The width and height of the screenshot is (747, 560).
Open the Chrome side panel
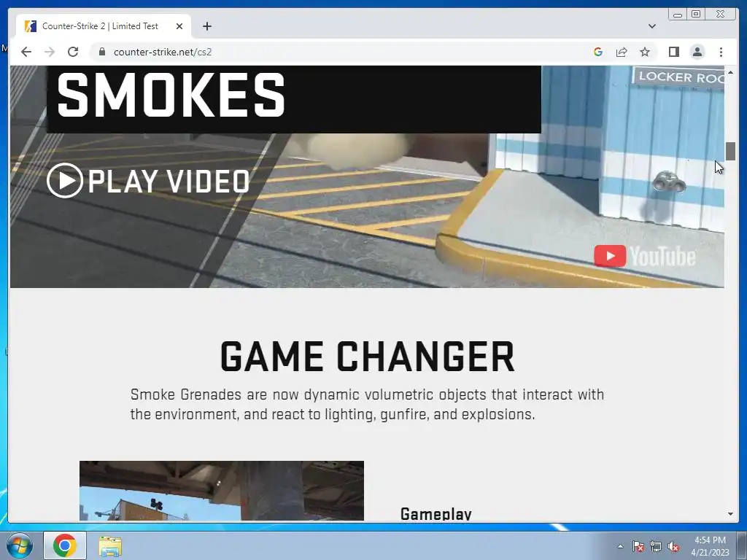(x=673, y=52)
